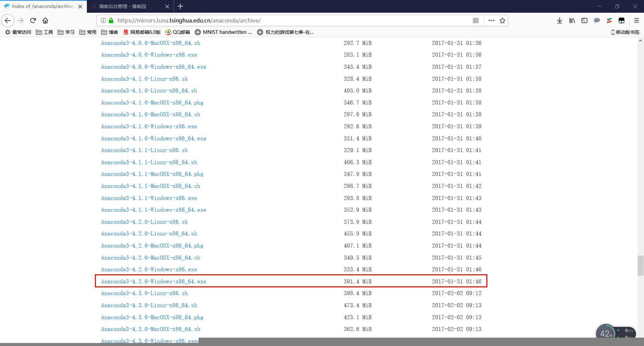Open the QR code icon in address bar
Viewport: 644px width, 346px height.
point(476,20)
